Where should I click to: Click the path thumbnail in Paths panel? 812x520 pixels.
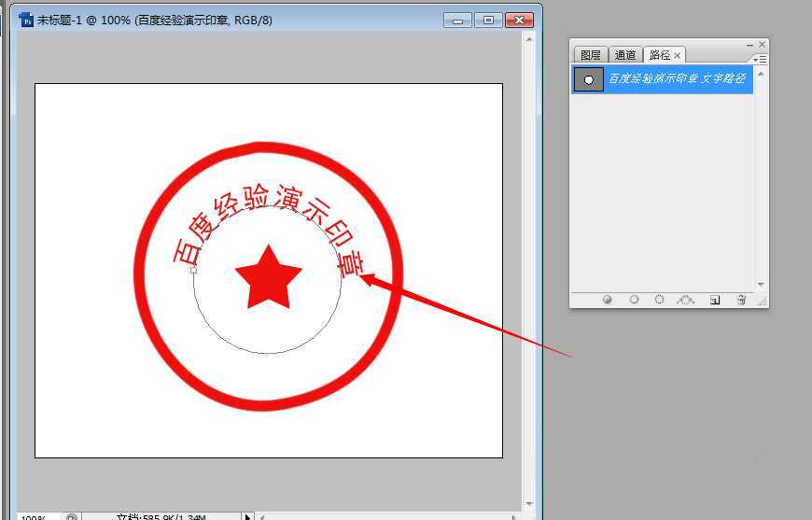pos(588,79)
